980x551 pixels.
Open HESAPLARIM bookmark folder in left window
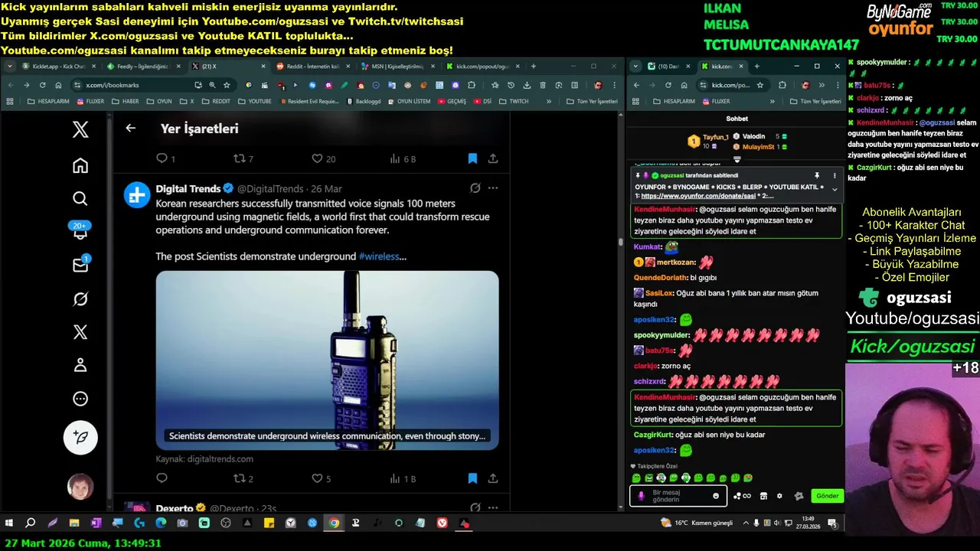tap(48, 101)
